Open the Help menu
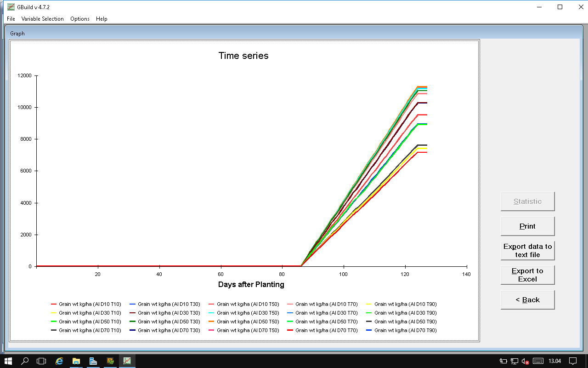The height and width of the screenshot is (368, 588). pyautogui.click(x=102, y=19)
